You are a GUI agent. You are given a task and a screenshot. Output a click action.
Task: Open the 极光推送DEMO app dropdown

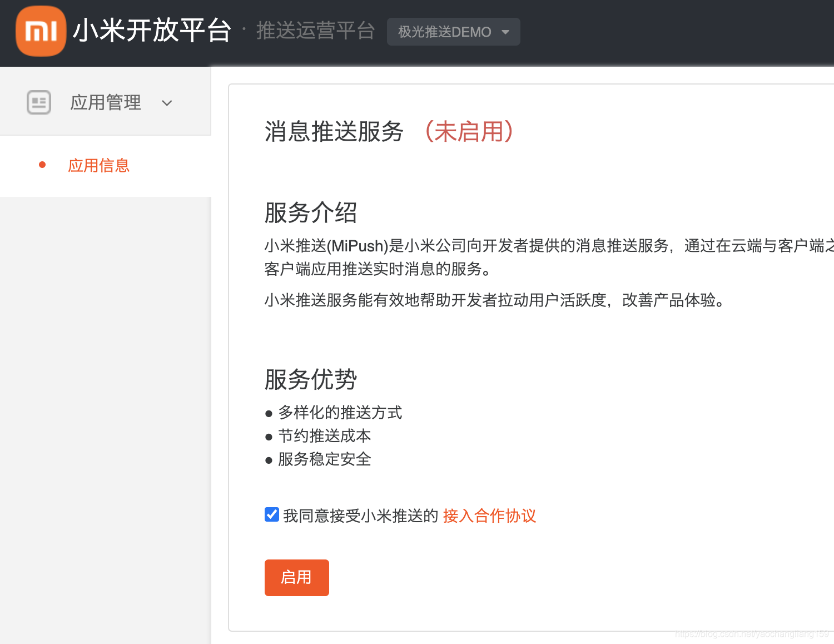pos(454,32)
